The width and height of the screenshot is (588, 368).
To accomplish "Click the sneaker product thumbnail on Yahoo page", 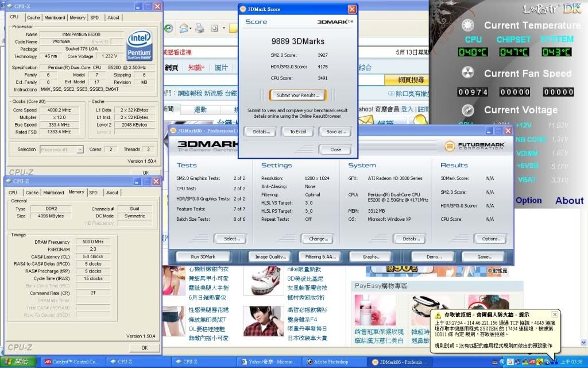I will click(264, 281).
